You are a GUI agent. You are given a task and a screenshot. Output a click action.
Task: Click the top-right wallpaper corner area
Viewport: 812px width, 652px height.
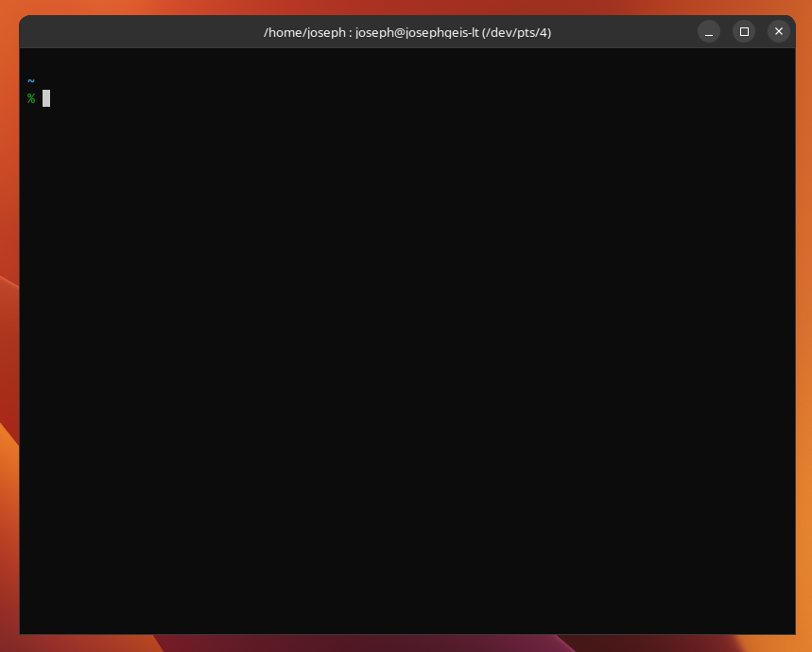pos(805,8)
